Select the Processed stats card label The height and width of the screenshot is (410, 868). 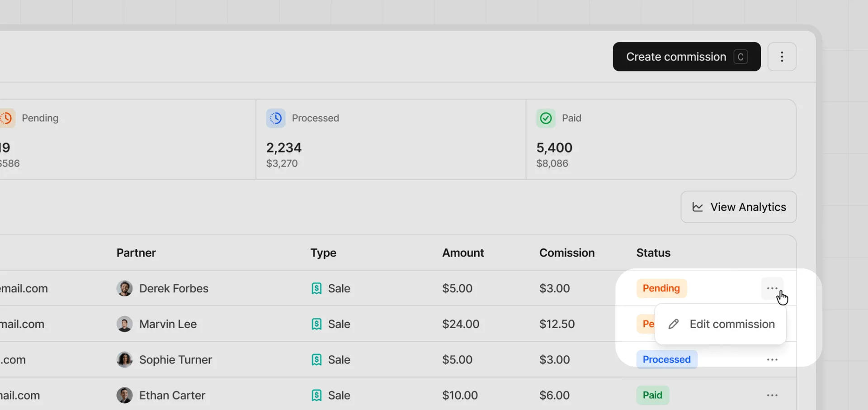click(x=316, y=118)
